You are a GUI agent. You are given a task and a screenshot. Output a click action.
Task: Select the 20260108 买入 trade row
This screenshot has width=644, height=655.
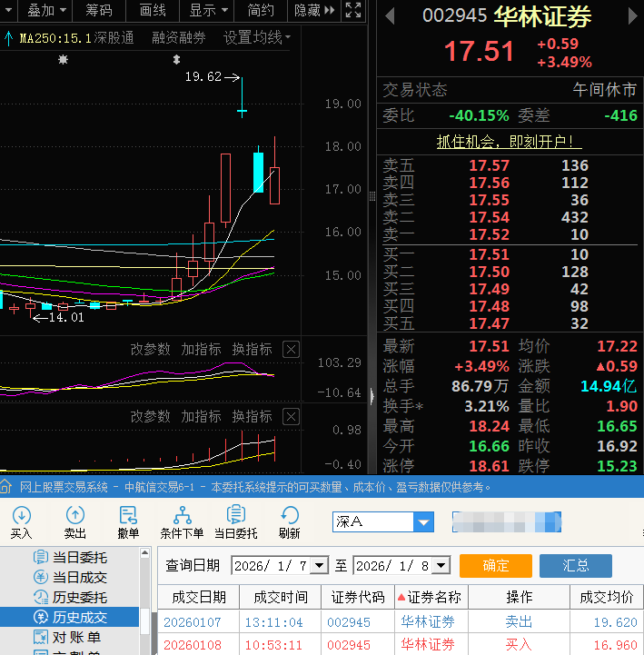coord(401,645)
